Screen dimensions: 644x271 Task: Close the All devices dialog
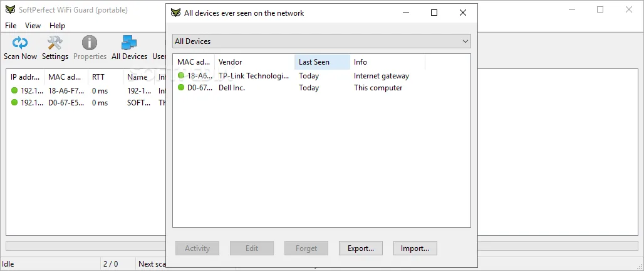coord(463,13)
